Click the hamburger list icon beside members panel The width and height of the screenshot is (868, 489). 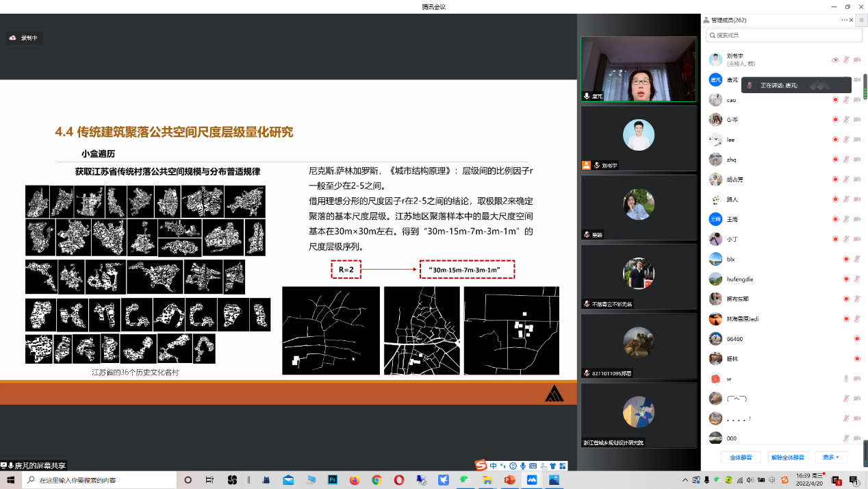(x=861, y=21)
